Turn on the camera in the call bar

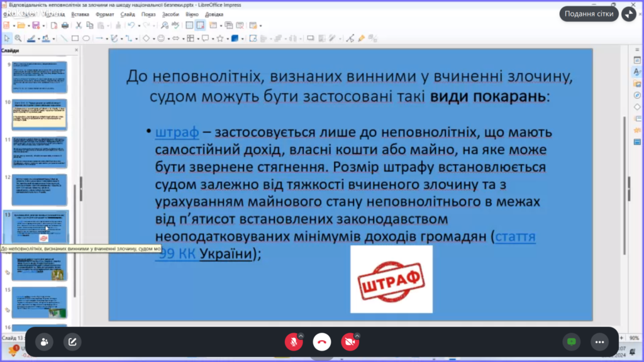[348, 341]
